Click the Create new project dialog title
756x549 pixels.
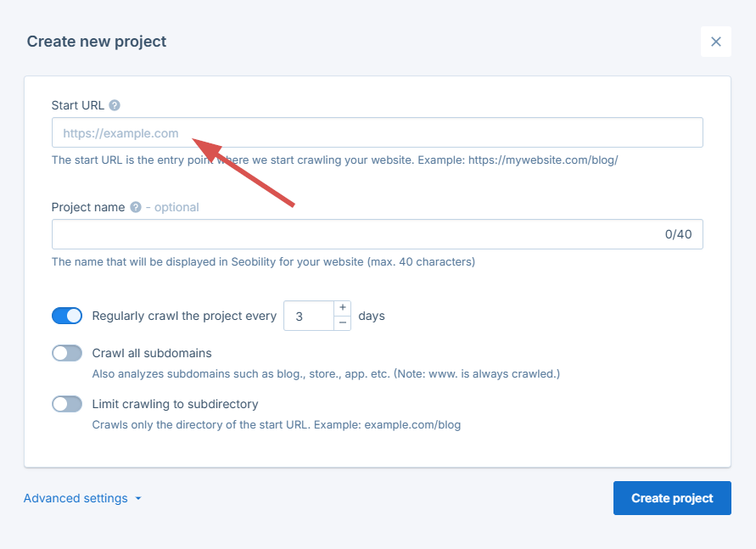[96, 41]
